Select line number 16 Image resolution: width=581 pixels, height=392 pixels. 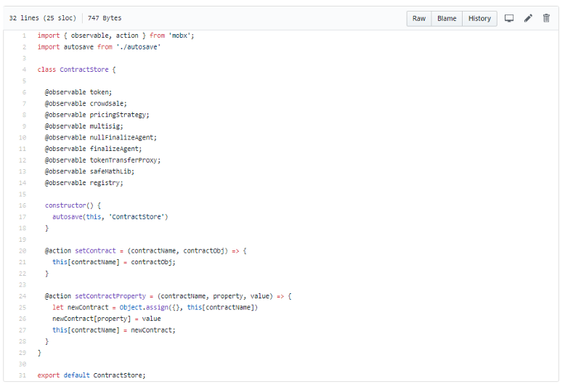pyautogui.click(x=23, y=205)
